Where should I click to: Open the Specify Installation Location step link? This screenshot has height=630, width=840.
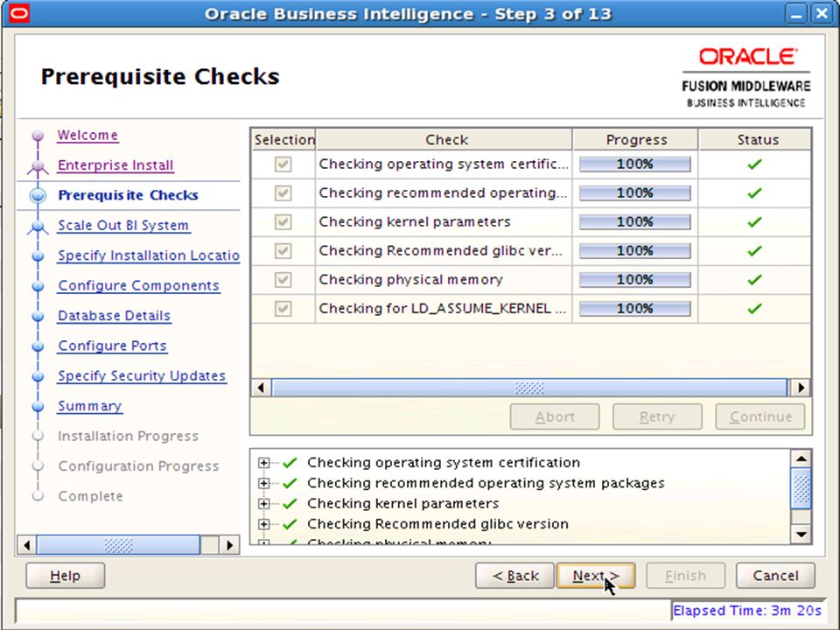(149, 255)
